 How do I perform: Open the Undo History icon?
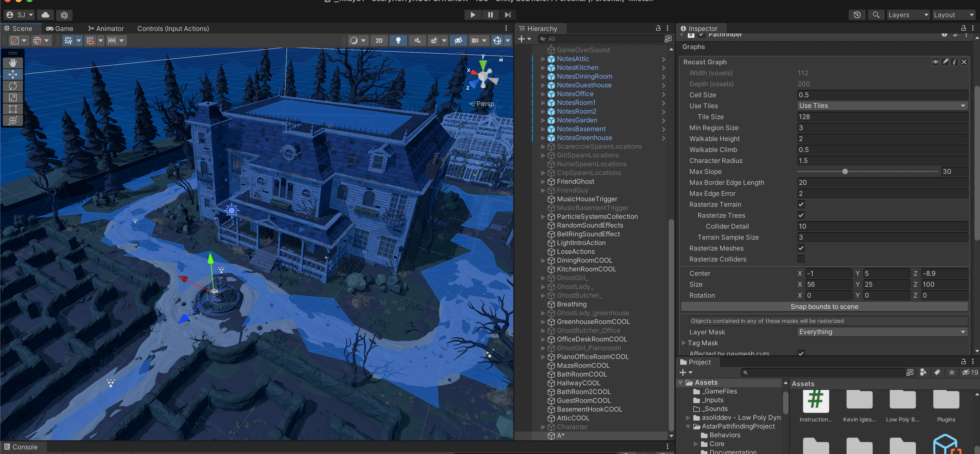857,15
